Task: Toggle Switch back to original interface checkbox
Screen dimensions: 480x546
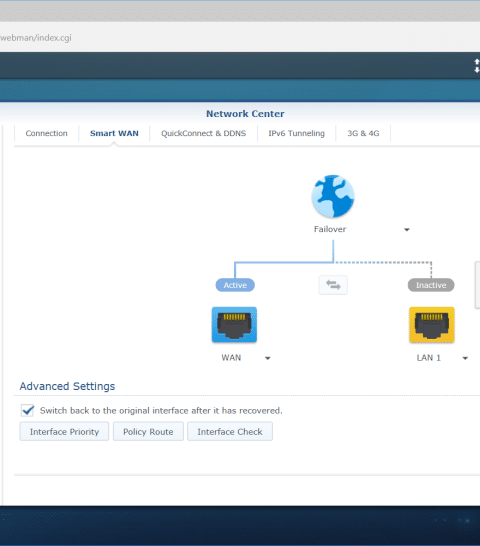Action: click(x=28, y=411)
